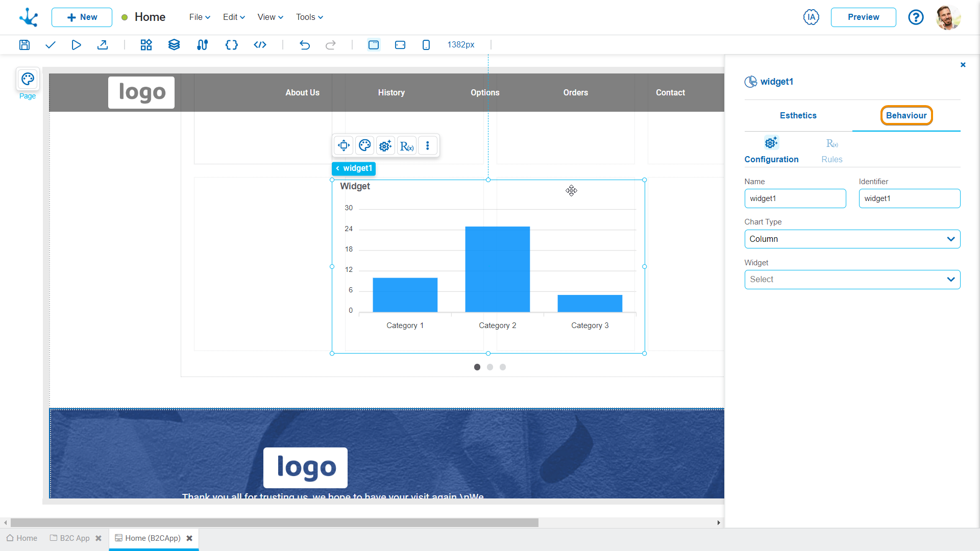
Task: Click the undo arrow icon
Action: [305, 44]
